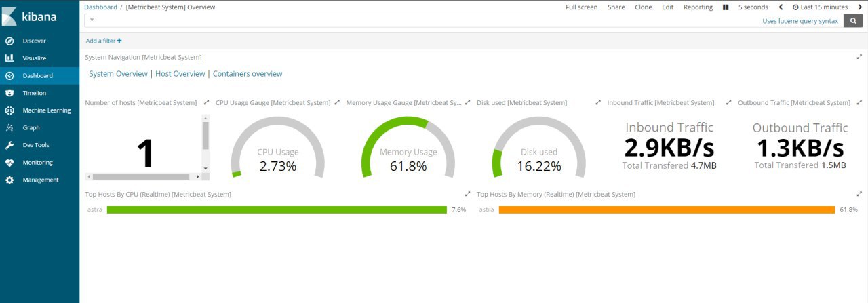Click the Memory Usage 61.8% gauge
Image resolution: width=868 pixels, height=303 pixels.
coord(408,147)
